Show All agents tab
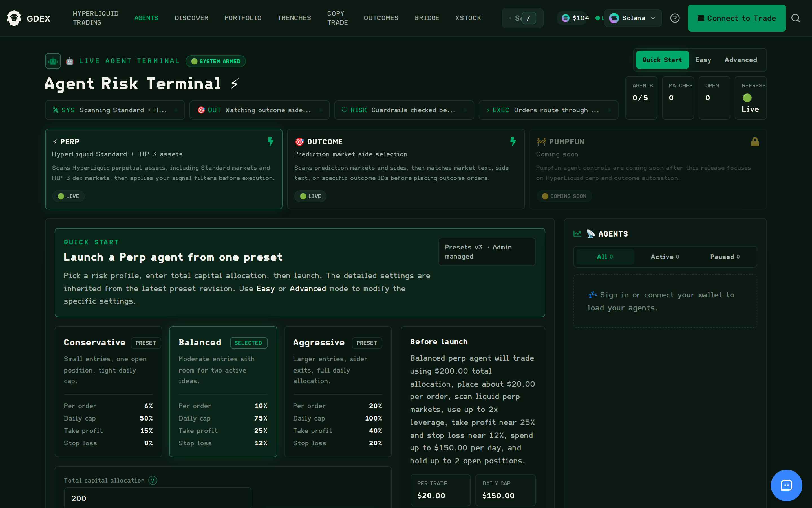 [x=605, y=257]
